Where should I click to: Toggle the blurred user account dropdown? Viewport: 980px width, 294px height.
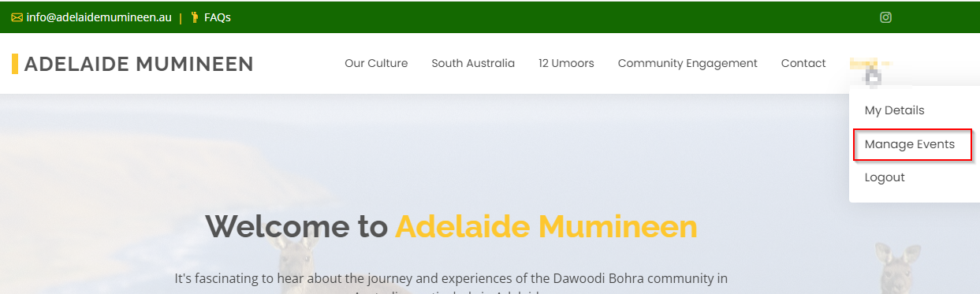[x=871, y=69]
